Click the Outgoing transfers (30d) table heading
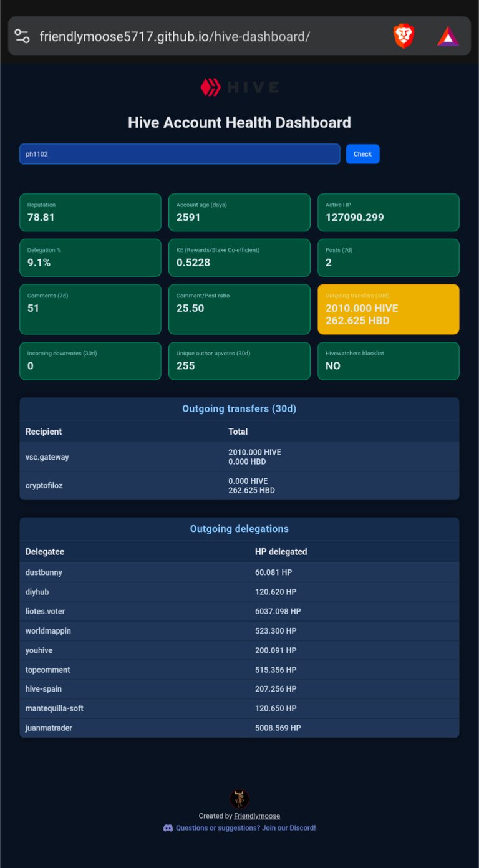 click(239, 409)
